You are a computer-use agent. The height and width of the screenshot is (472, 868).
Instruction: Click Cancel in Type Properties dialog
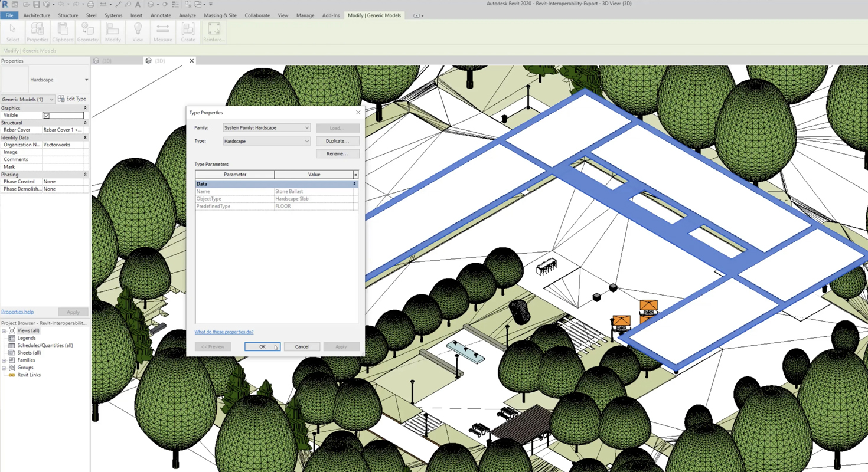click(302, 346)
